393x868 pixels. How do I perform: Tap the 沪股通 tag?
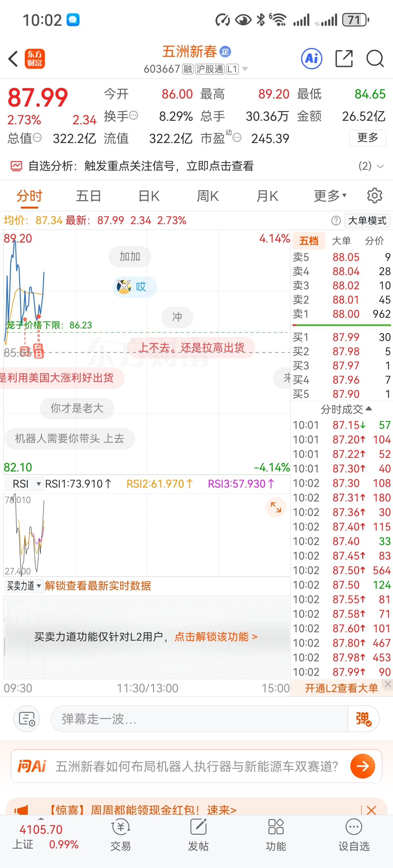point(209,69)
